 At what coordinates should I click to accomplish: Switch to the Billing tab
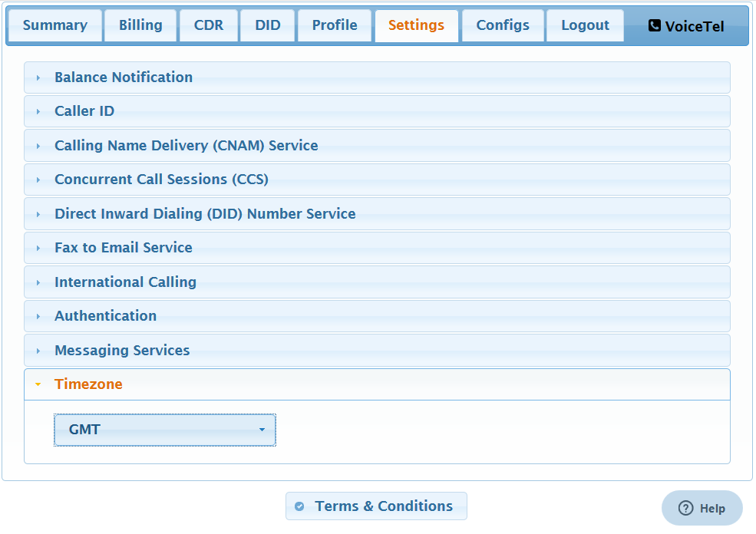(140, 25)
